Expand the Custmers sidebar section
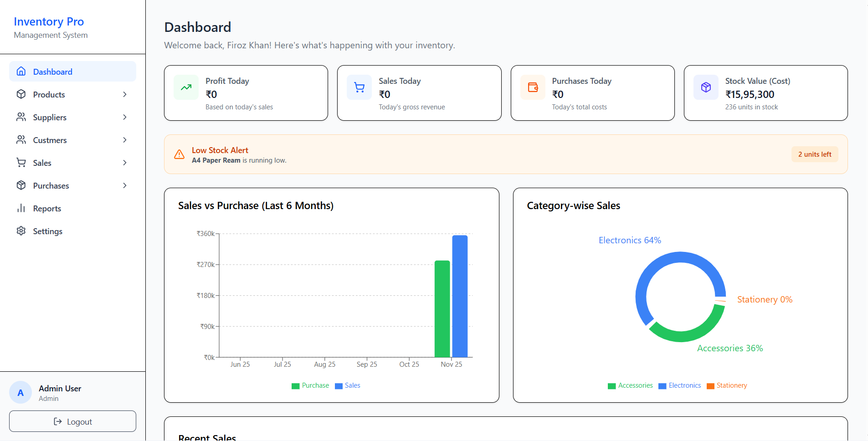The width and height of the screenshot is (868, 441). (124, 140)
